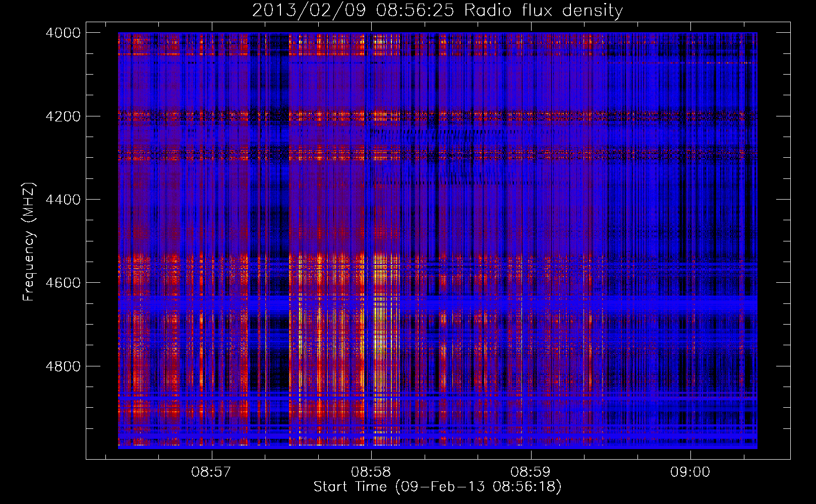Click the "Start Time (09-Feb-13 08:56:18)" axis title
816x504 pixels.
click(x=437, y=487)
